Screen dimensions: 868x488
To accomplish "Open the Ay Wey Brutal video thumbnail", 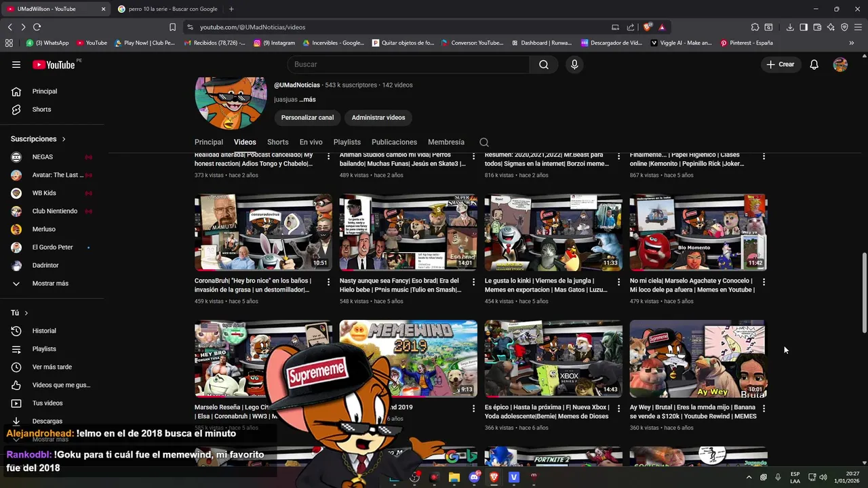I will pyautogui.click(x=698, y=359).
